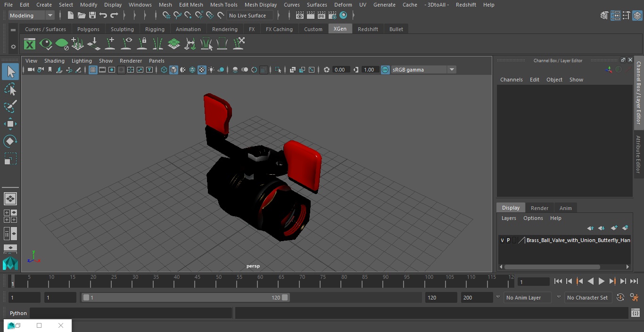Select the arrow Select tool

10,72
